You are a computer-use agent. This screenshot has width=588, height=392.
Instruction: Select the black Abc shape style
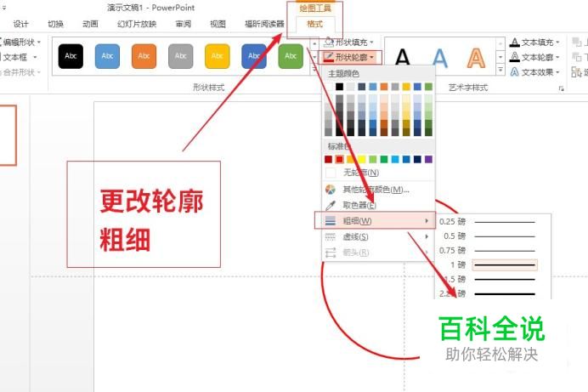(71, 56)
